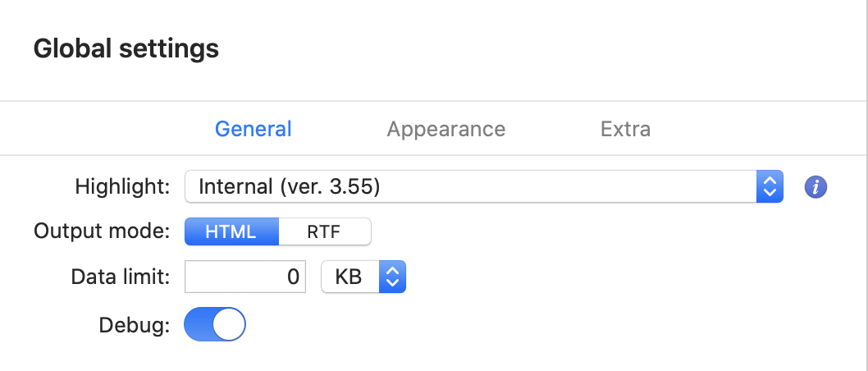
Task: Set output mode to RTF
Action: 324,232
